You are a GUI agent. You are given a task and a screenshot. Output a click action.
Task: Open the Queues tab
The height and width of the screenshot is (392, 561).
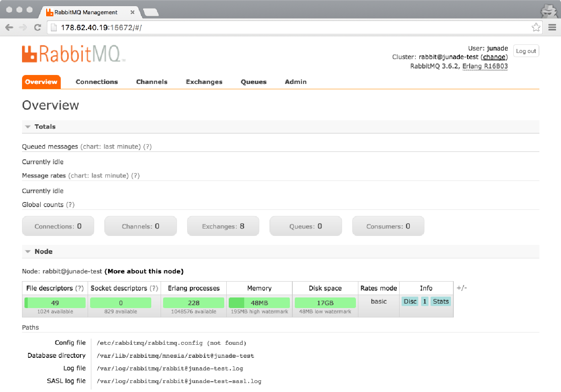(254, 82)
